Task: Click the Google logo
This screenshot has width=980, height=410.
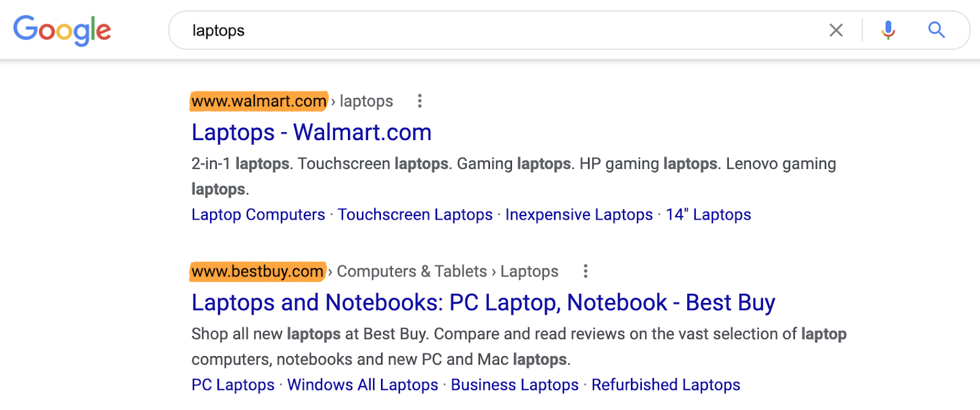Action: pos(62,30)
